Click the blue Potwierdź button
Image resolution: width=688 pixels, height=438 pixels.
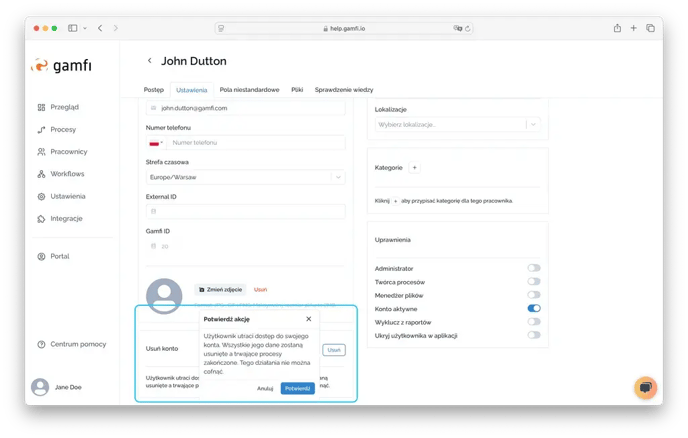pos(297,388)
